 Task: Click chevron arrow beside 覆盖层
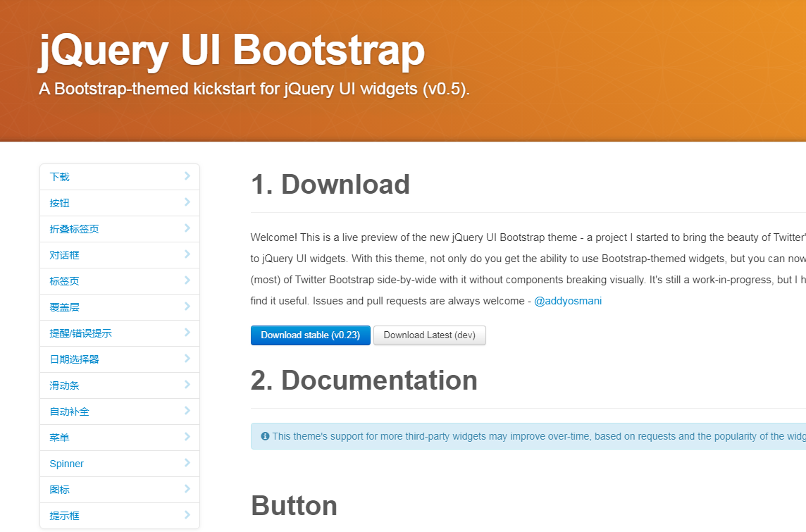point(187,307)
